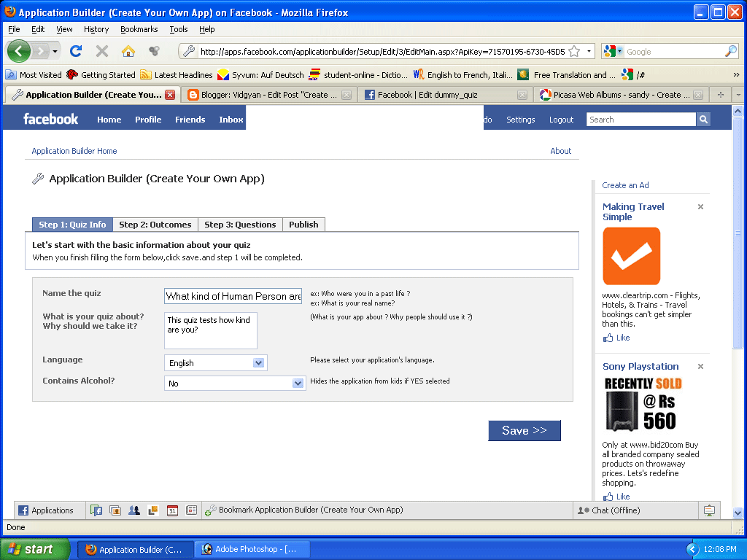Screen dimensions: 747x560
Task: Open Inbox in the Facebook top bar
Action: [231, 120]
